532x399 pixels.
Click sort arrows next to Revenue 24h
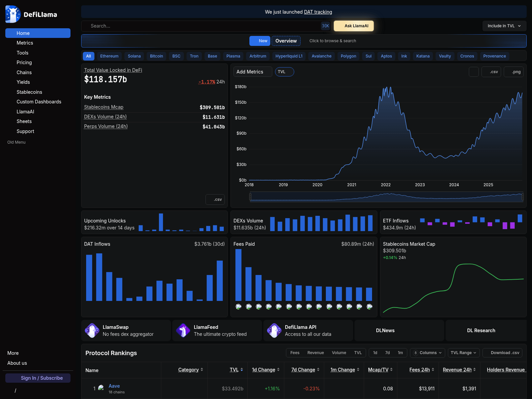click(474, 370)
